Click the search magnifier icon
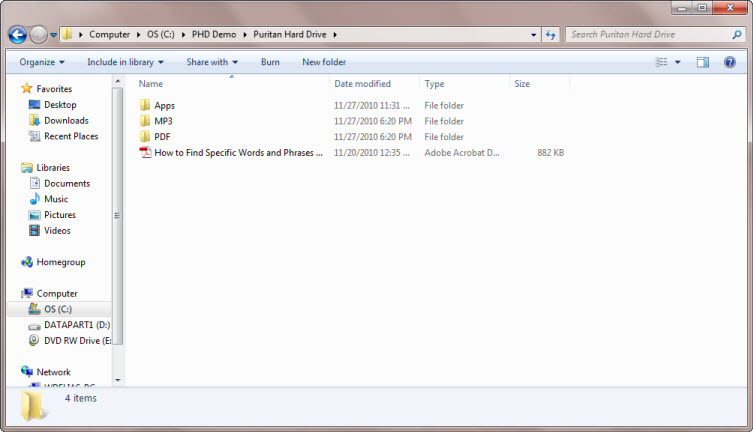Screen dimensions: 753x432 click(x=737, y=35)
